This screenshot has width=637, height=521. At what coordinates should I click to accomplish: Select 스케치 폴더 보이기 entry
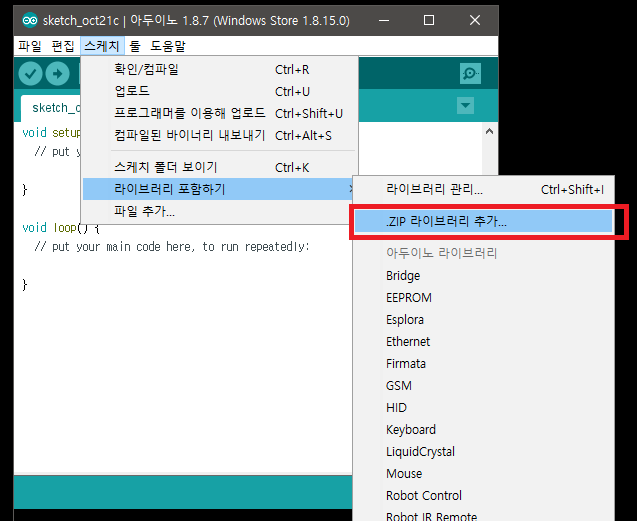[x=219, y=167]
